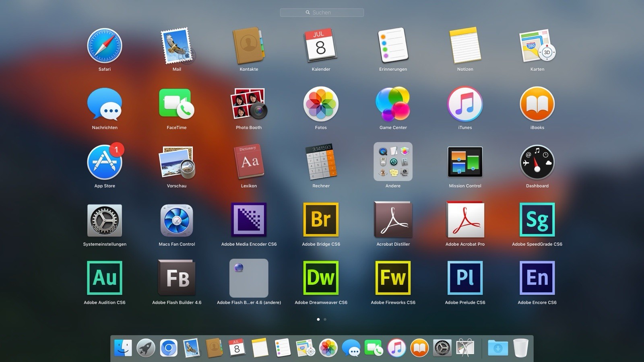Open Adobe Flash Builder 4.6
The width and height of the screenshot is (644, 362).
[177, 278]
